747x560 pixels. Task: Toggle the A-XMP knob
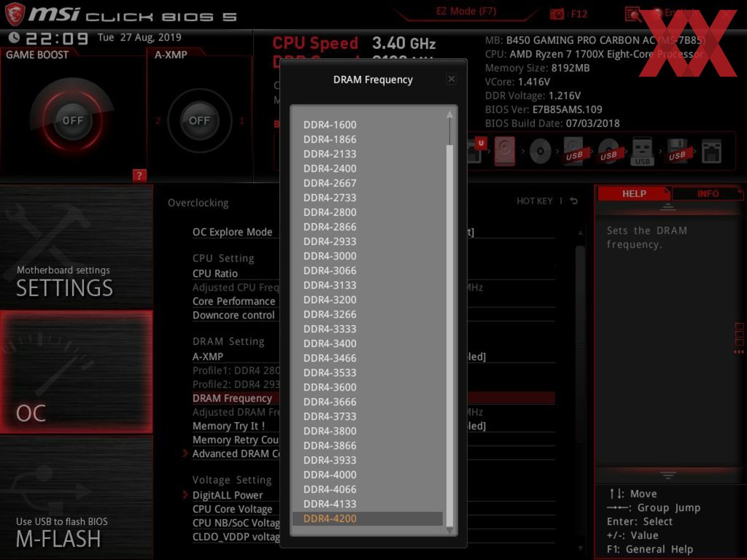(x=199, y=120)
